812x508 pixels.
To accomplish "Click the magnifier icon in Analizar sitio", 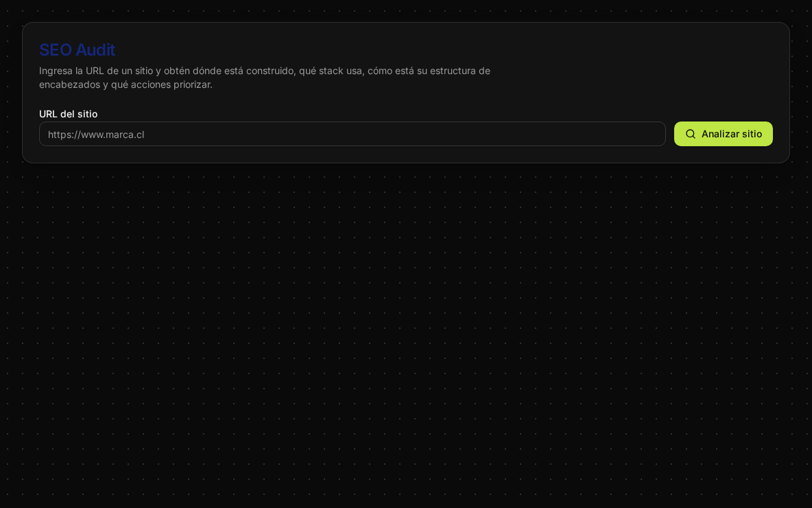I will click(691, 134).
